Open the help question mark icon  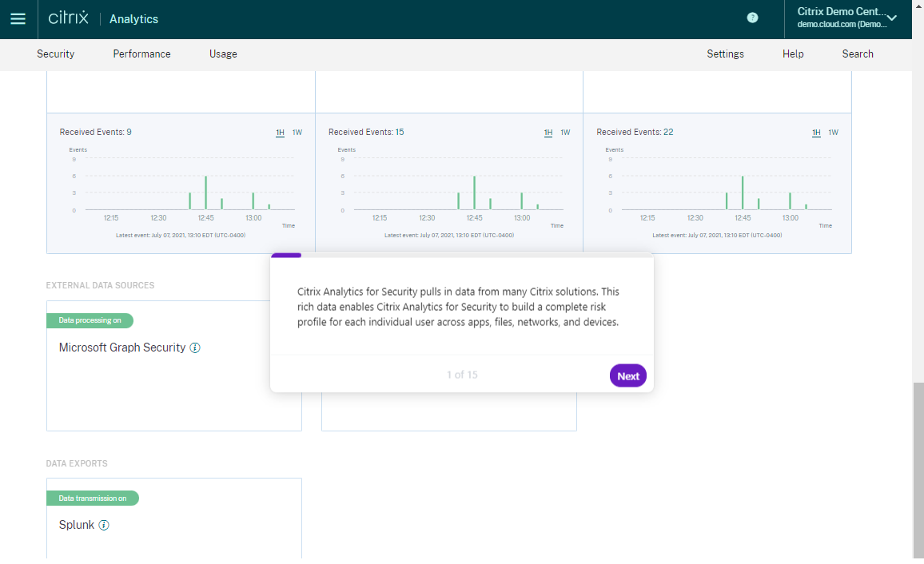[x=752, y=18]
